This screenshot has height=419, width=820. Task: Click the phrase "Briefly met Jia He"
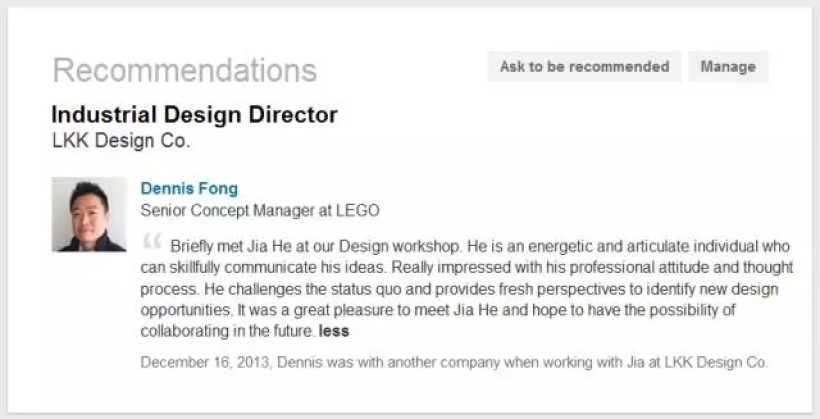click(234, 246)
